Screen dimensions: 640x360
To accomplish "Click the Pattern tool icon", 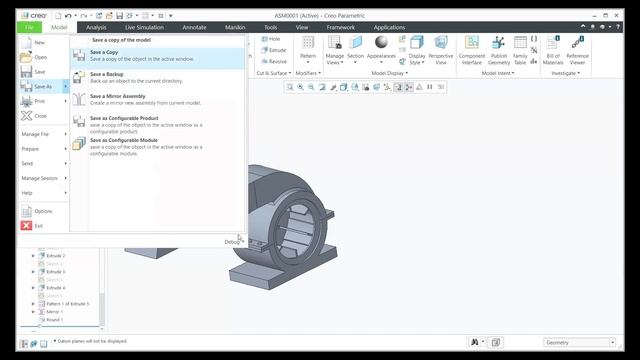I will (308, 42).
